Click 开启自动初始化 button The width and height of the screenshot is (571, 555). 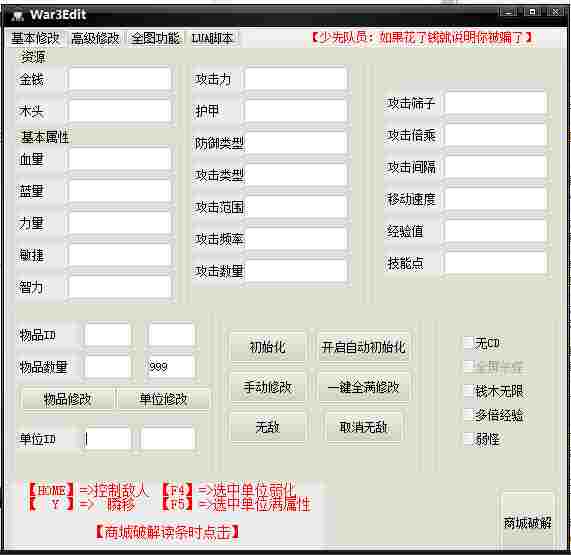[363, 347]
